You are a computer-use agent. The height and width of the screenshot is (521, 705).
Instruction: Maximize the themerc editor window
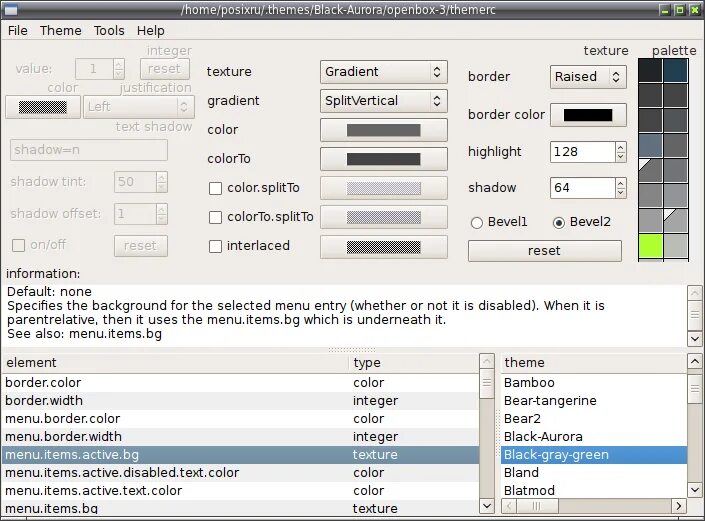(x=679, y=9)
